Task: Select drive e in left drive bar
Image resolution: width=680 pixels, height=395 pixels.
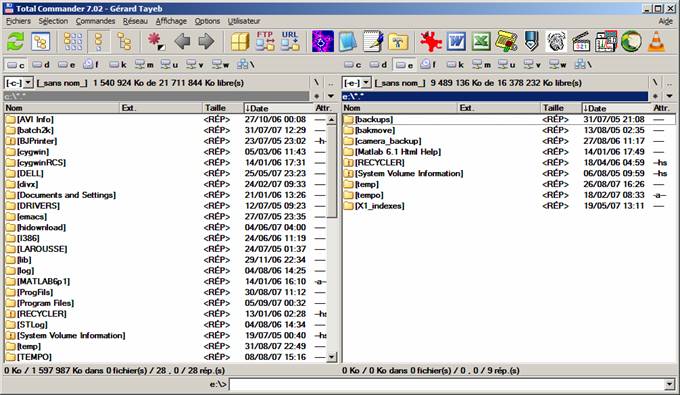Action: coord(66,65)
